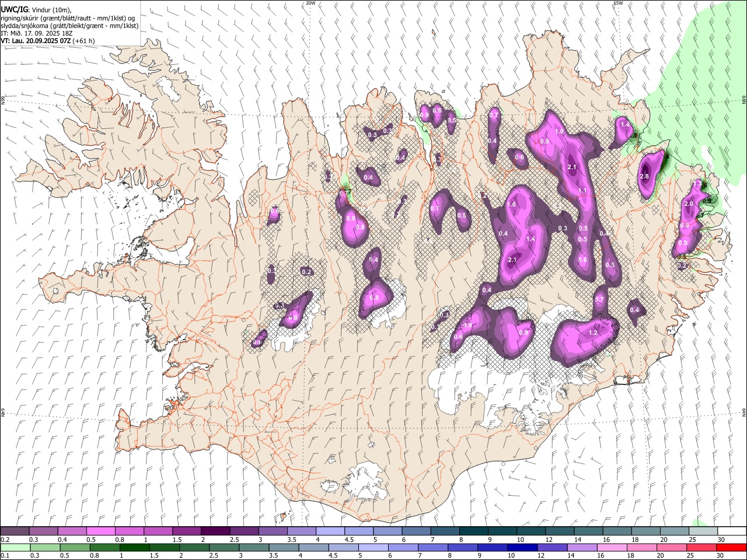Click the bright pink 0.5–0.8 snow legend swatch
Image resolution: width=747 pixels, height=560 pixels.
pos(101,531)
